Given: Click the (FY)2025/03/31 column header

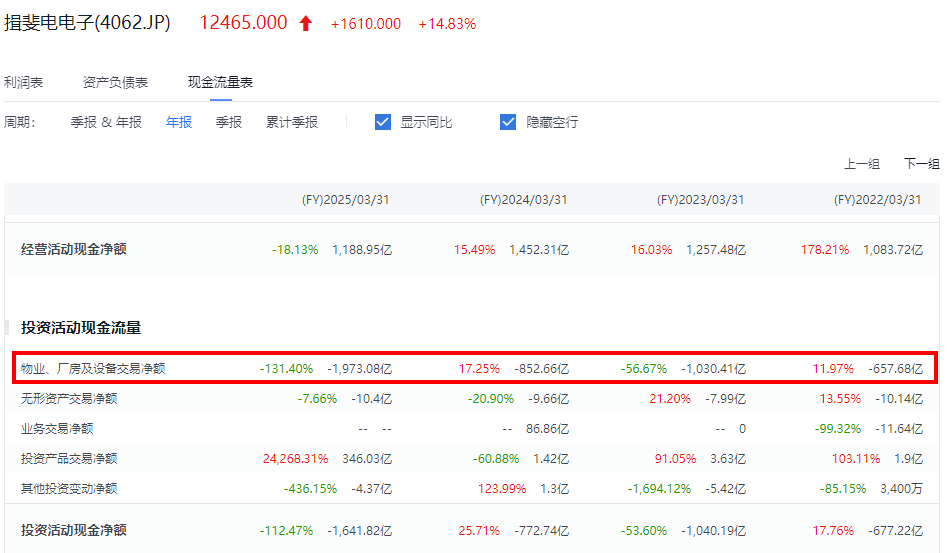Looking at the screenshot, I should click(x=345, y=200).
